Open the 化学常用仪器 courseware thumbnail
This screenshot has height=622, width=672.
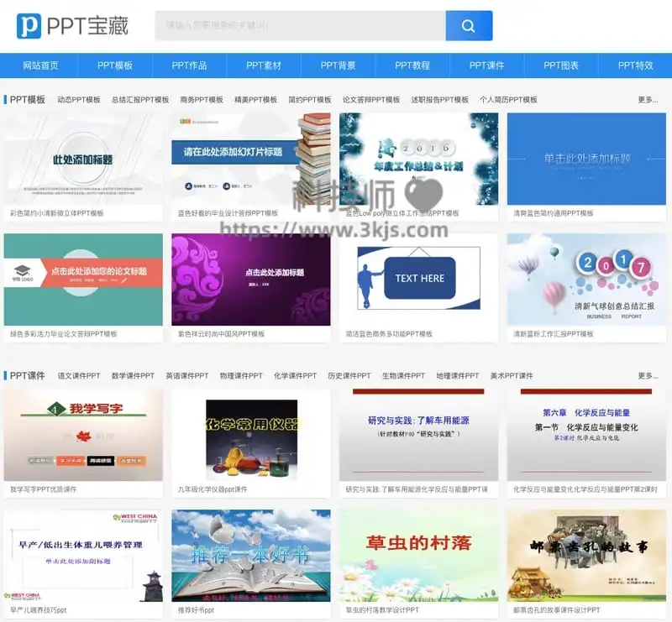click(x=251, y=435)
